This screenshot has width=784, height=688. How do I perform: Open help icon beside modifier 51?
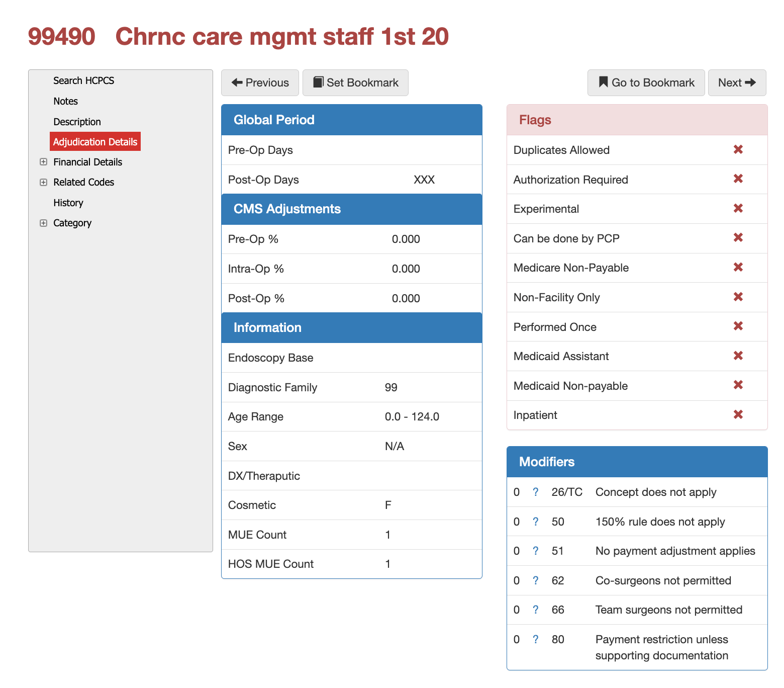click(536, 551)
